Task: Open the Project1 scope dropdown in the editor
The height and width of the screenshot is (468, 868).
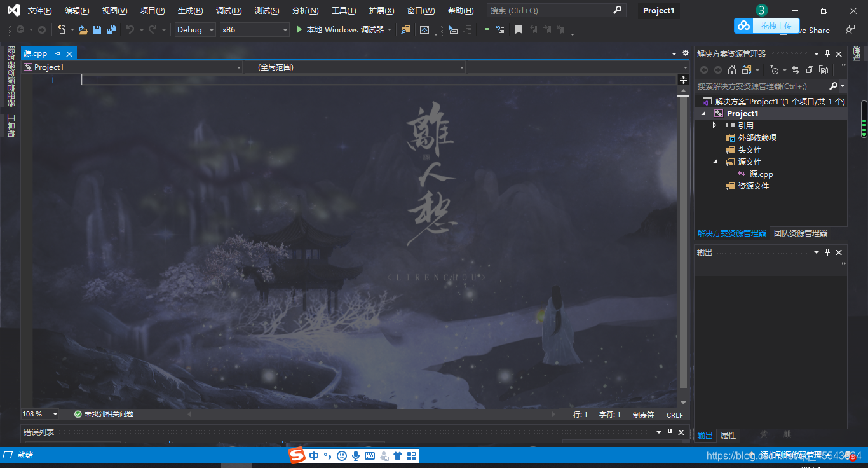Action: click(133, 67)
